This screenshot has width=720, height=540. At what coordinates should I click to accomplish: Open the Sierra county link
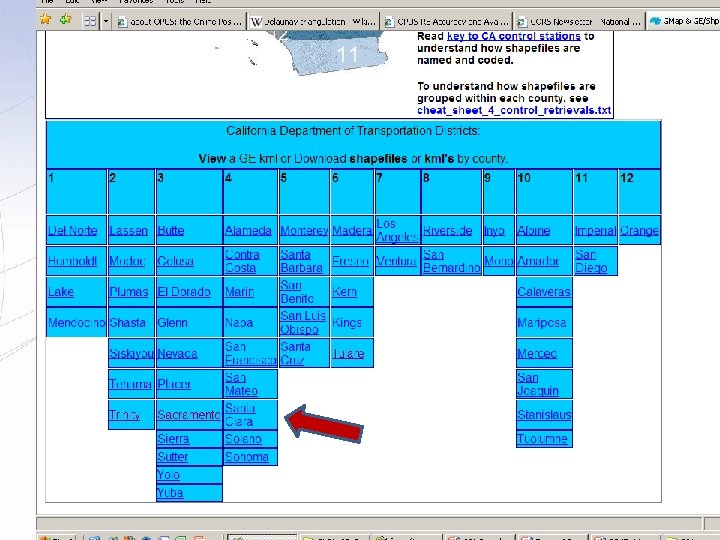(173, 439)
